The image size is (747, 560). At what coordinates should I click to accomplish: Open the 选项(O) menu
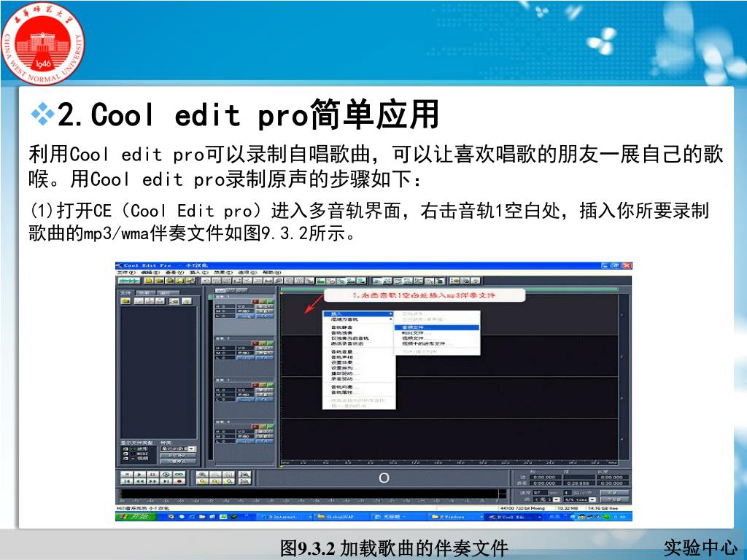(x=247, y=273)
